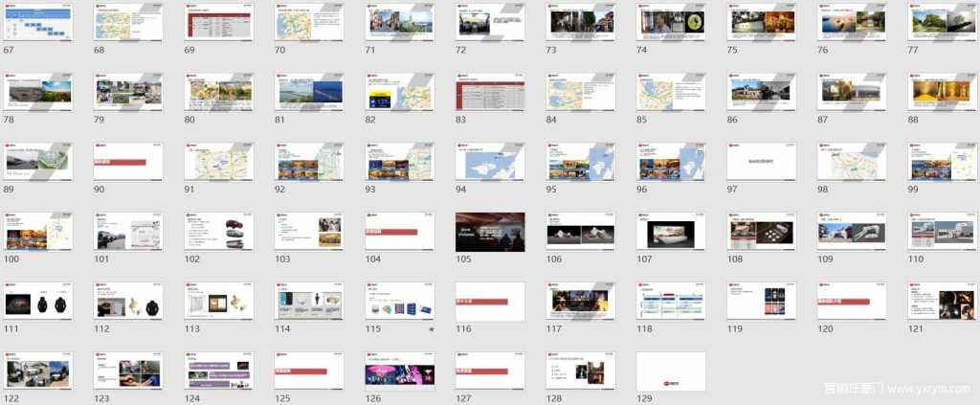The width and height of the screenshot is (980, 405).
Task: Select slide 107 with the dark exhibition render
Action: click(671, 232)
